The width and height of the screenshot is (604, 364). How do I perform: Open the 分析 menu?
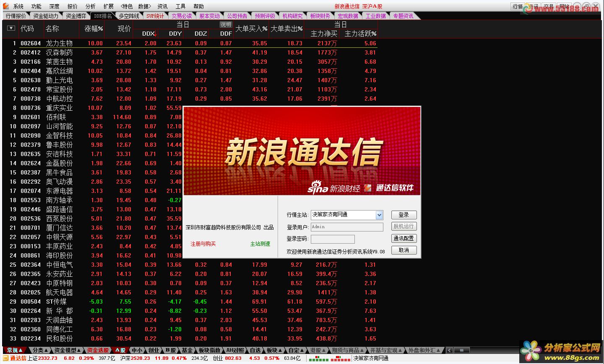tap(91, 6)
